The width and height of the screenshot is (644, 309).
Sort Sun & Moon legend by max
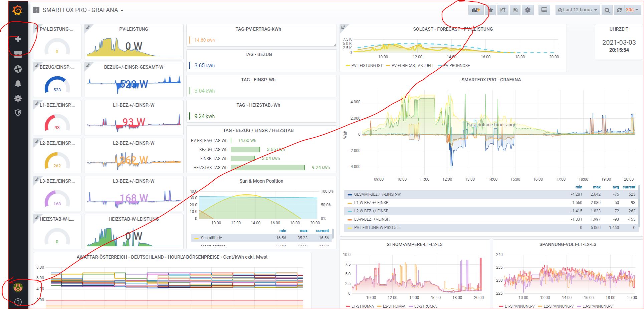pos(303,231)
